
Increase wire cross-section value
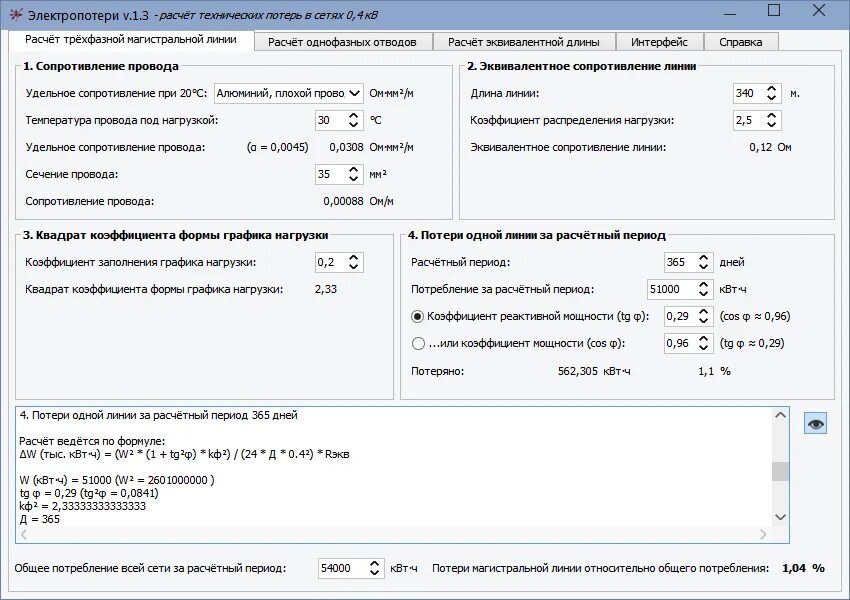pyautogui.click(x=353, y=170)
